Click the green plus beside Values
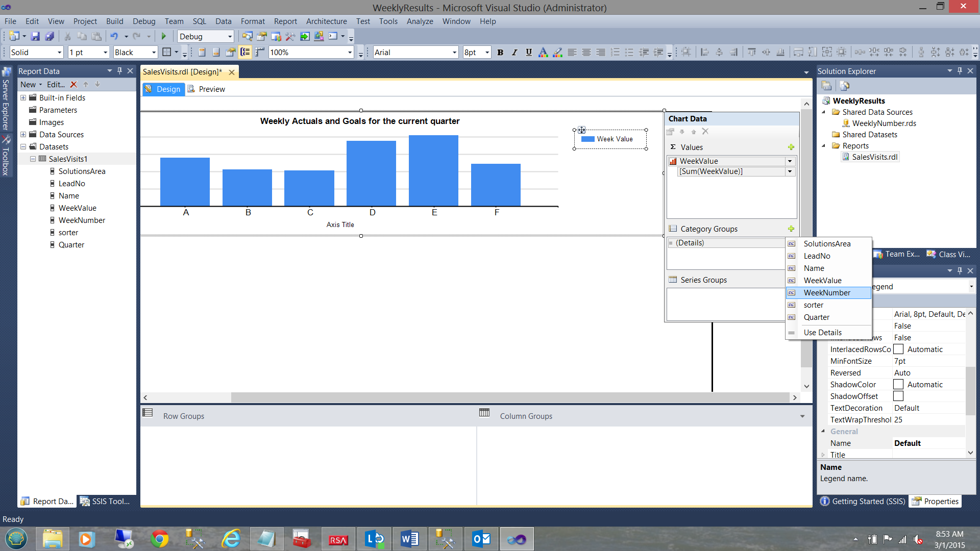This screenshot has height=551, width=980. (791, 147)
